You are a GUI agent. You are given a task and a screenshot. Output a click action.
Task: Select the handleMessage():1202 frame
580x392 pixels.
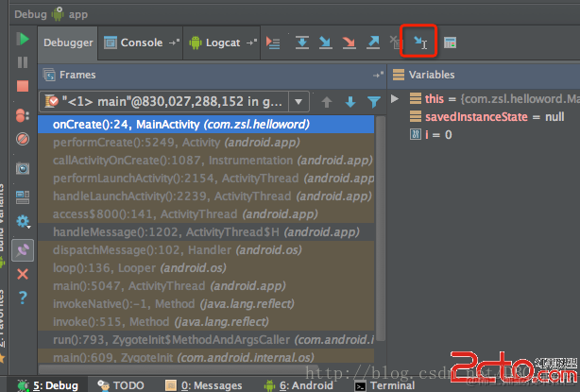point(206,231)
